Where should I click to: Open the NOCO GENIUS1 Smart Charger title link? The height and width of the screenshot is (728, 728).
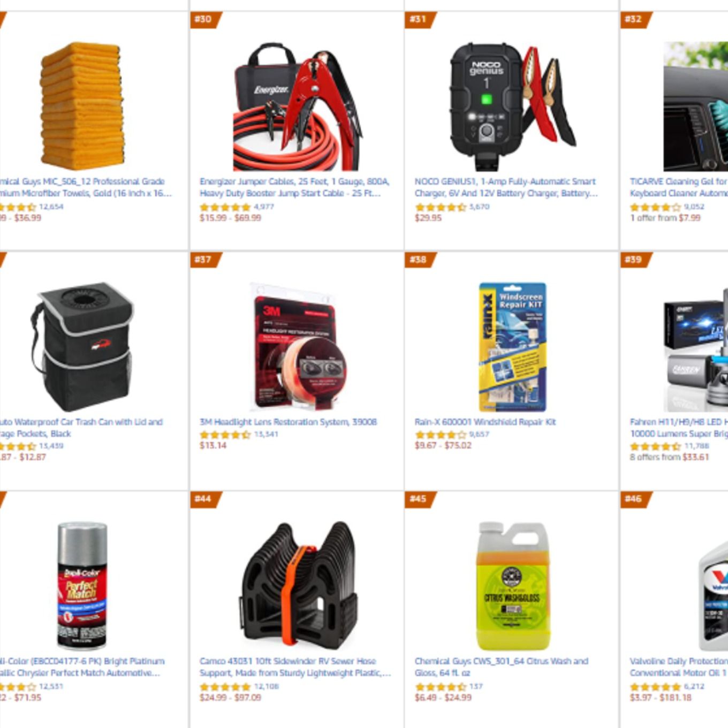[x=506, y=187]
